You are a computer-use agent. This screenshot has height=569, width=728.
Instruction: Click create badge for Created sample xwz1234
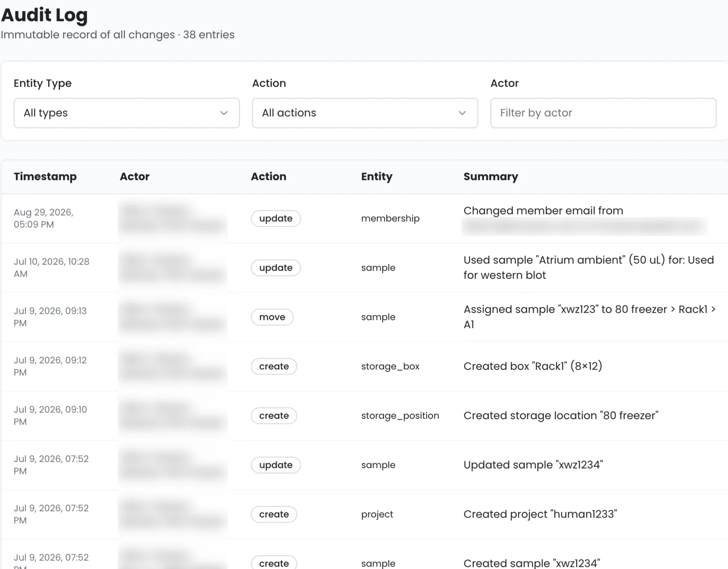pyautogui.click(x=274, y=563)
